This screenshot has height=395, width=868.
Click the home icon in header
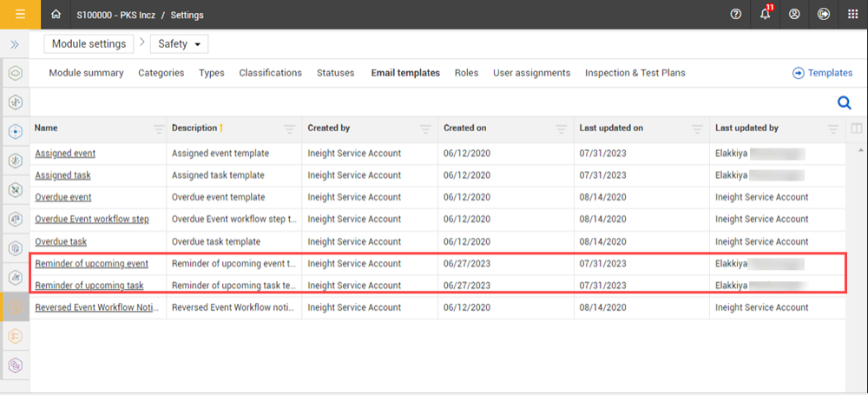(56, 15)
